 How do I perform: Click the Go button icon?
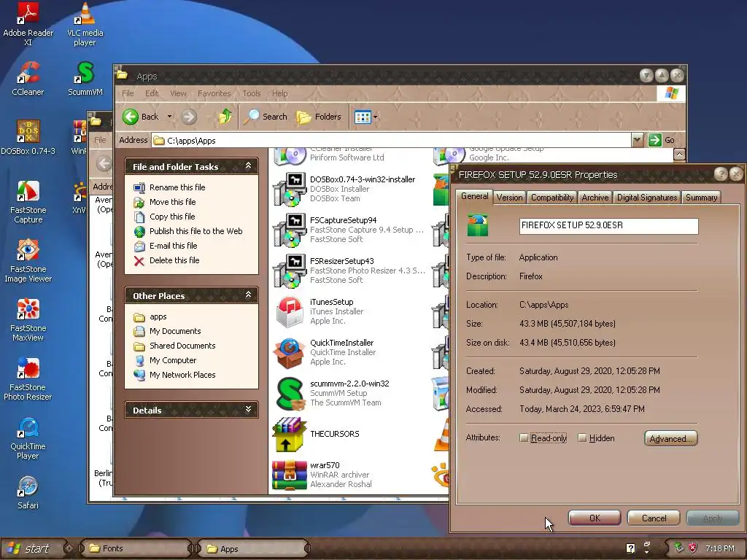(x=655, y=140)
